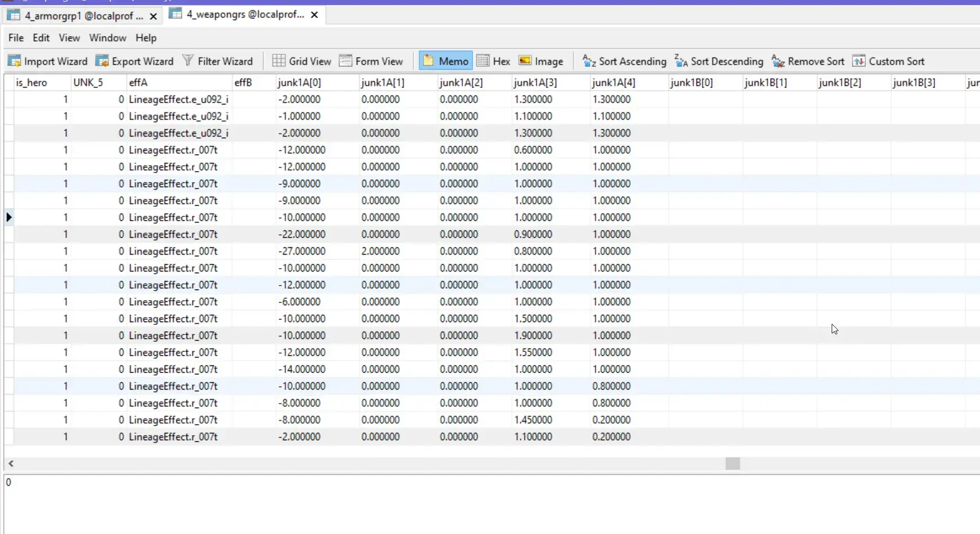This screenshot has height=534, width=980.
Task: Open the View menu
Action: [69, 38]
